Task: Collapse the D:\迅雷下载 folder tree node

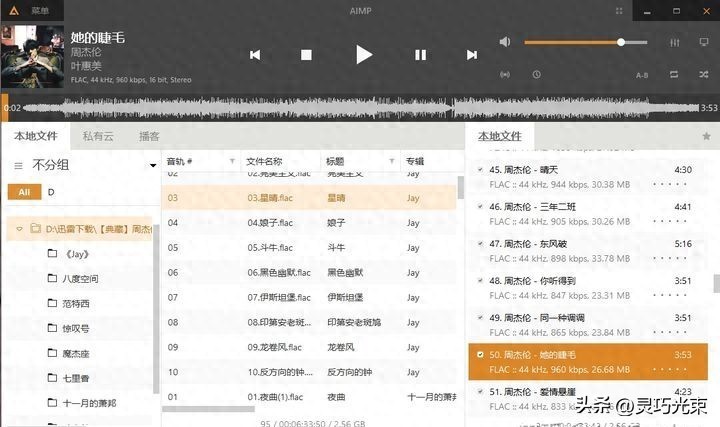Action: point(19,229)
